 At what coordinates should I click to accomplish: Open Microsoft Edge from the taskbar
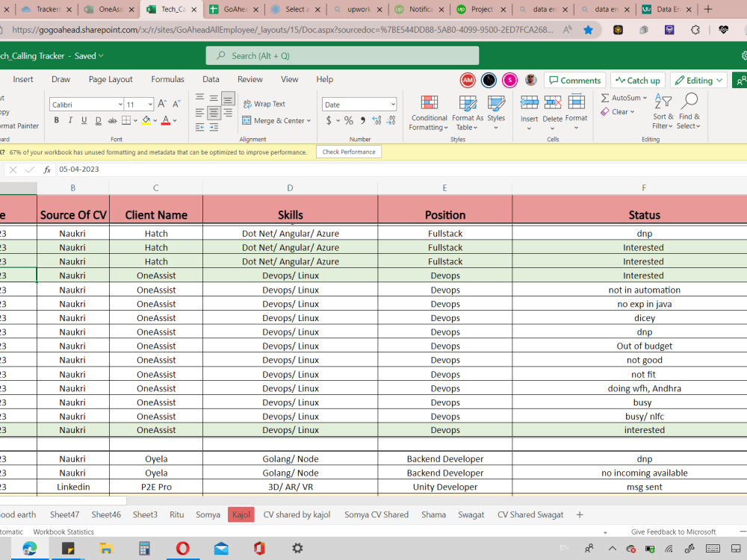click(x=30, y=549)
